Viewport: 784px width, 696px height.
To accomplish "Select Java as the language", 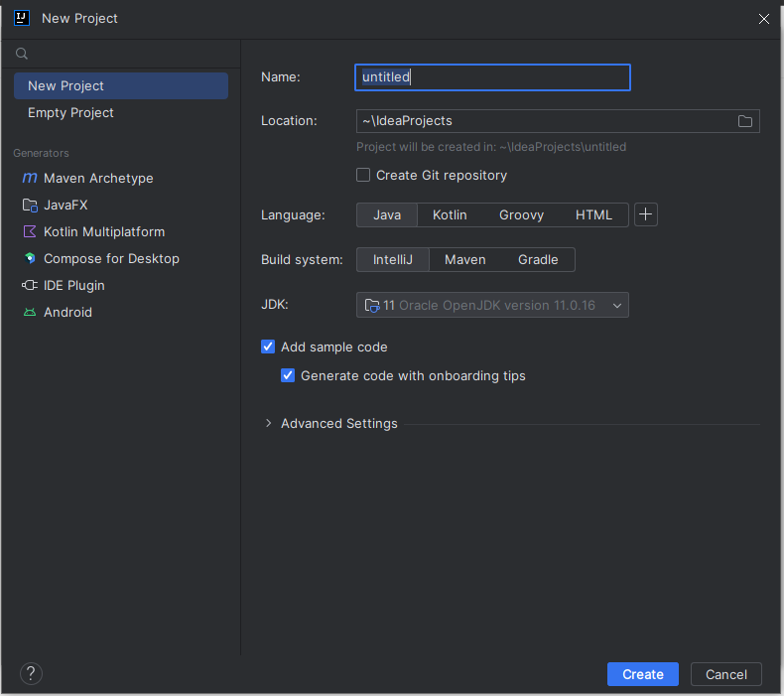I will tap(387, 215).
